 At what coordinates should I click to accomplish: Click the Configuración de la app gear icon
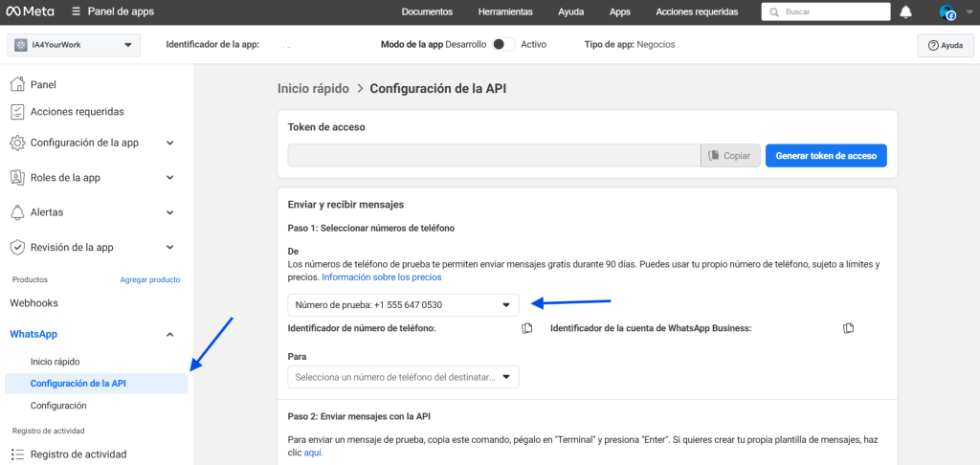(x=17, y=143)
